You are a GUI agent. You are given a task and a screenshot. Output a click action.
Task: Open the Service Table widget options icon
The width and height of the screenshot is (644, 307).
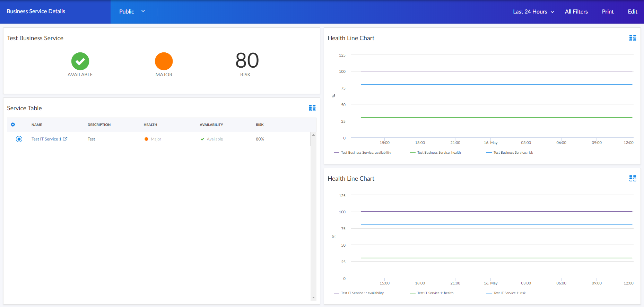click(312, 108)
